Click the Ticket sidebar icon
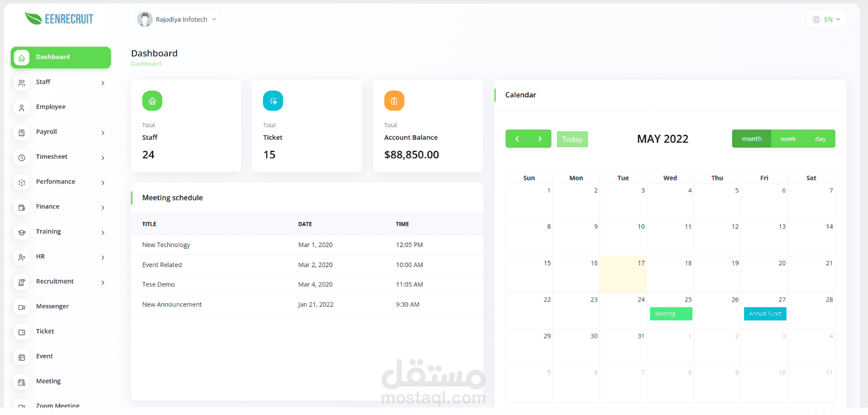 click(x=21, y=331)
